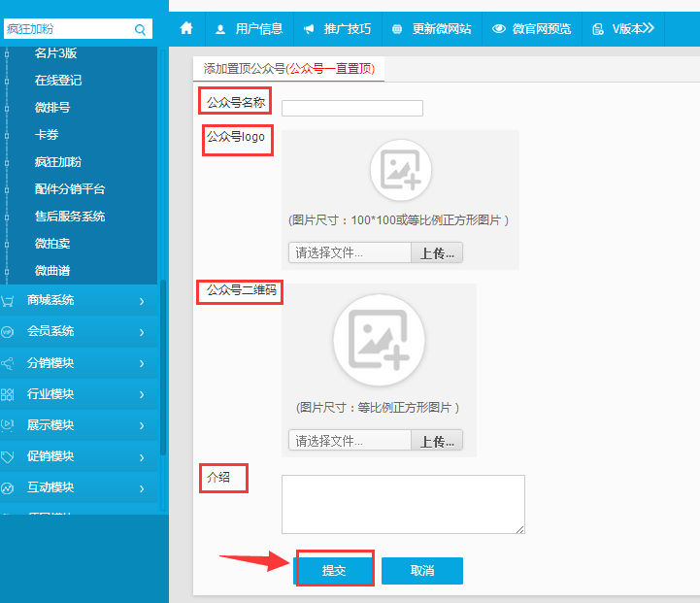The height and width of the screenshot is (603, 700).
Task: Focus the 公众号名称 text field
Action: (x=352, y=108)
